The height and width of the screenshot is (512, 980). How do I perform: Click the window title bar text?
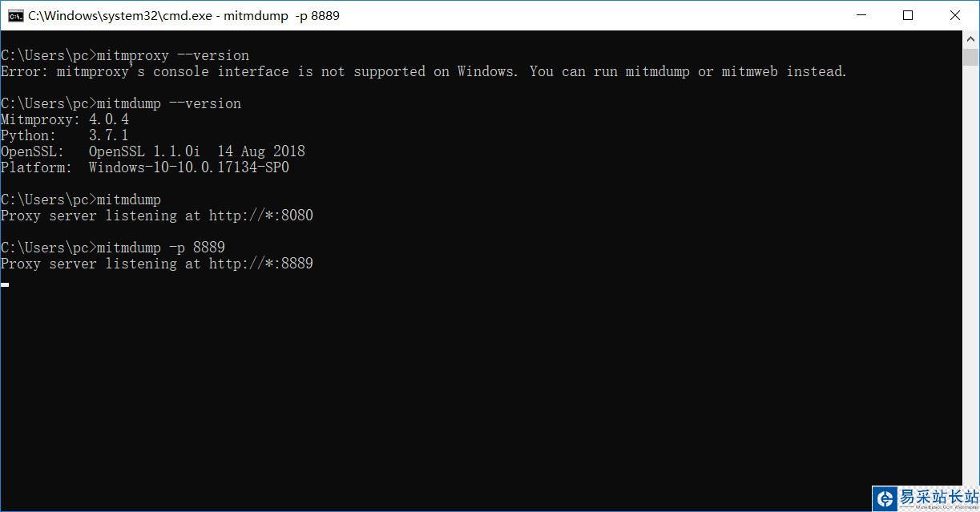coord(183,15)
